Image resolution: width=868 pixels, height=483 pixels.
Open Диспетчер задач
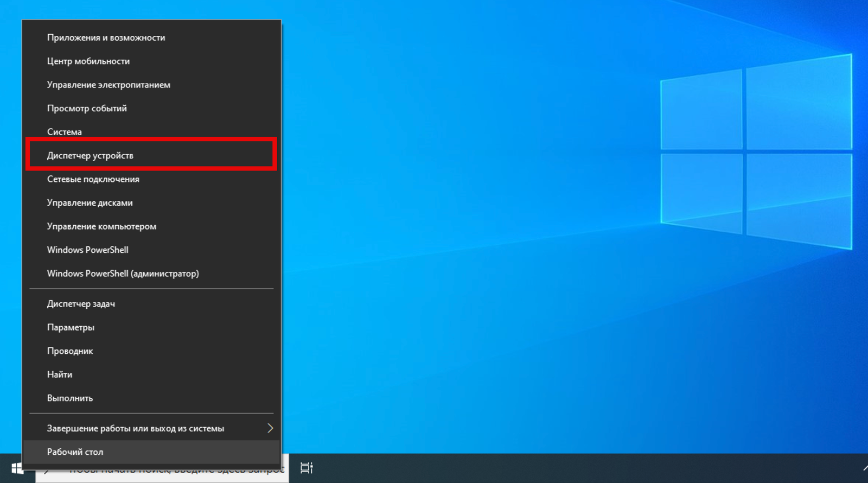click(x=151, y=304)
